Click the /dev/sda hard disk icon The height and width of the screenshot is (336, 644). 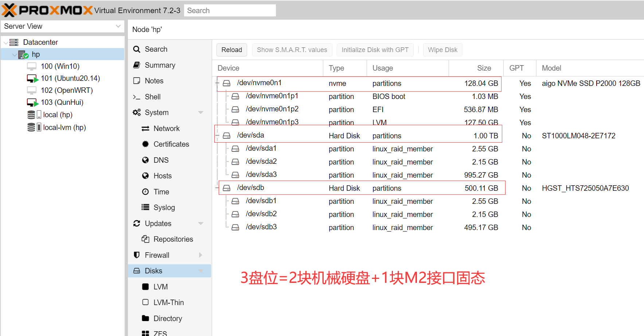click(227, 135)
